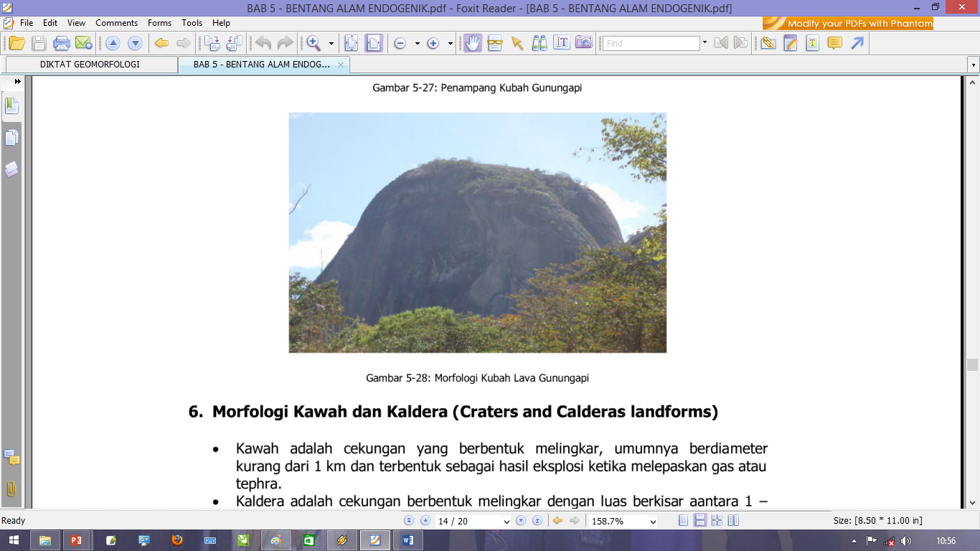Open Zoom tool dropdown arrow

pos(331,43)
